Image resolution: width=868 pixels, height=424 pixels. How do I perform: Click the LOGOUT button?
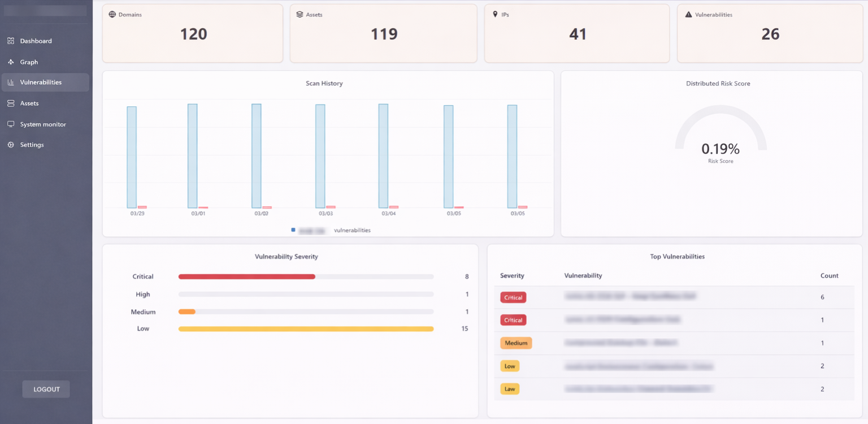[46, 389]
